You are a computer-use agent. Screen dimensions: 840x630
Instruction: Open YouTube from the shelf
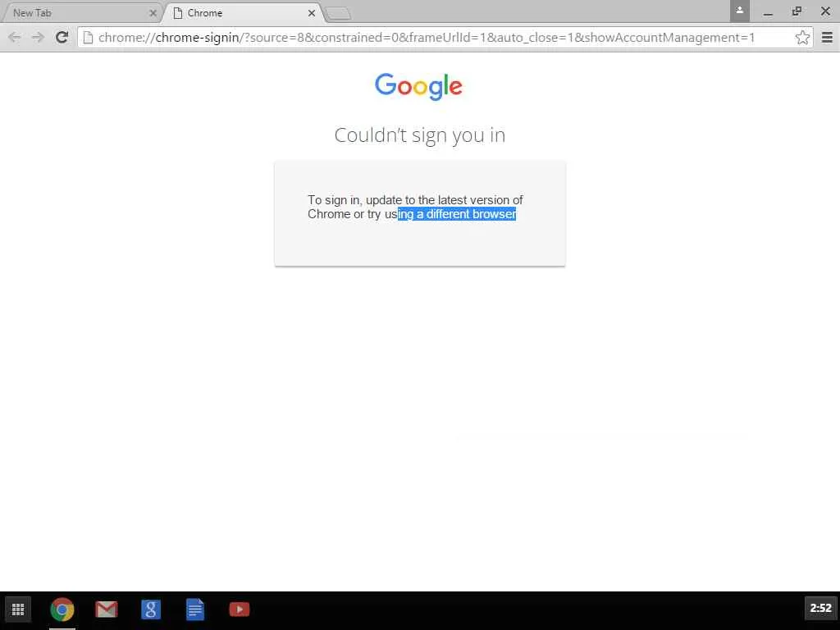pyautogui.click(x=239, y=609)
